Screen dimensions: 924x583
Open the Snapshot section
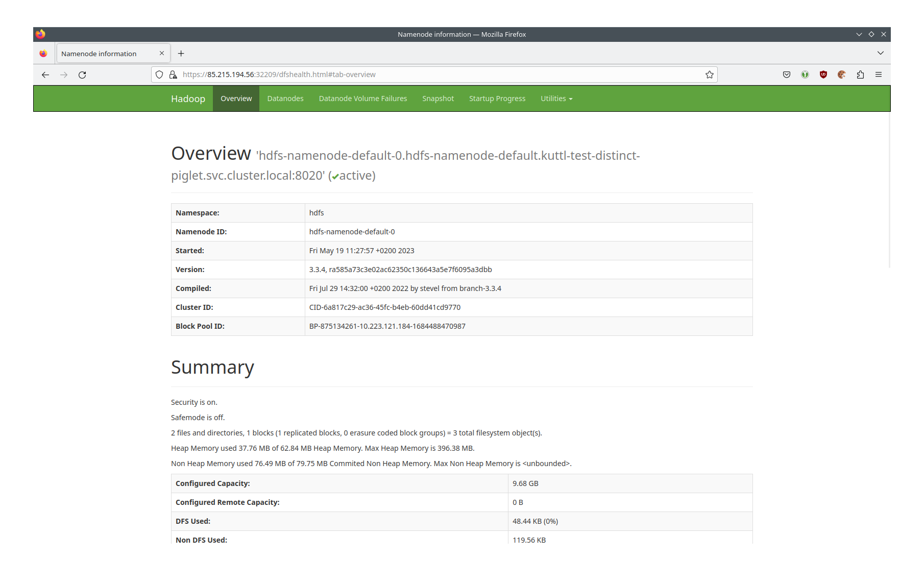(438, 98)
